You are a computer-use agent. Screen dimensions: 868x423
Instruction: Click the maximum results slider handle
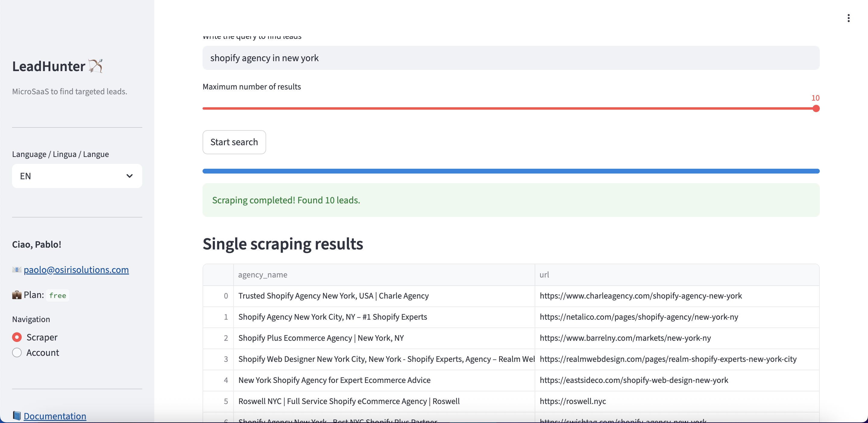click(816, 108)
